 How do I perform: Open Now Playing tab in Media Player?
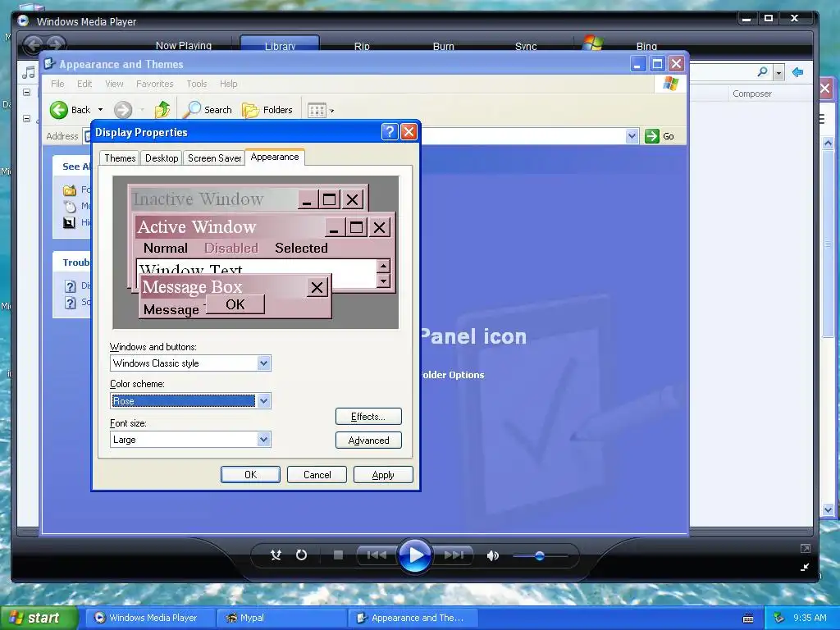183,46
